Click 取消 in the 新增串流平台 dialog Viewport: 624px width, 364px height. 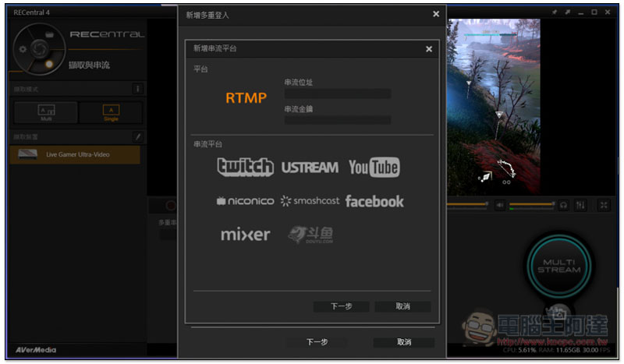coord(402,306)
